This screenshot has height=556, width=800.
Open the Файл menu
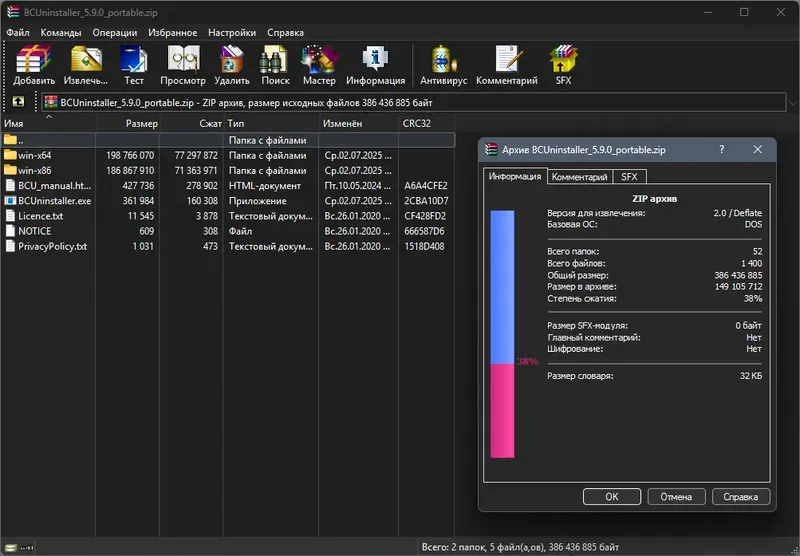coord(18,33)
